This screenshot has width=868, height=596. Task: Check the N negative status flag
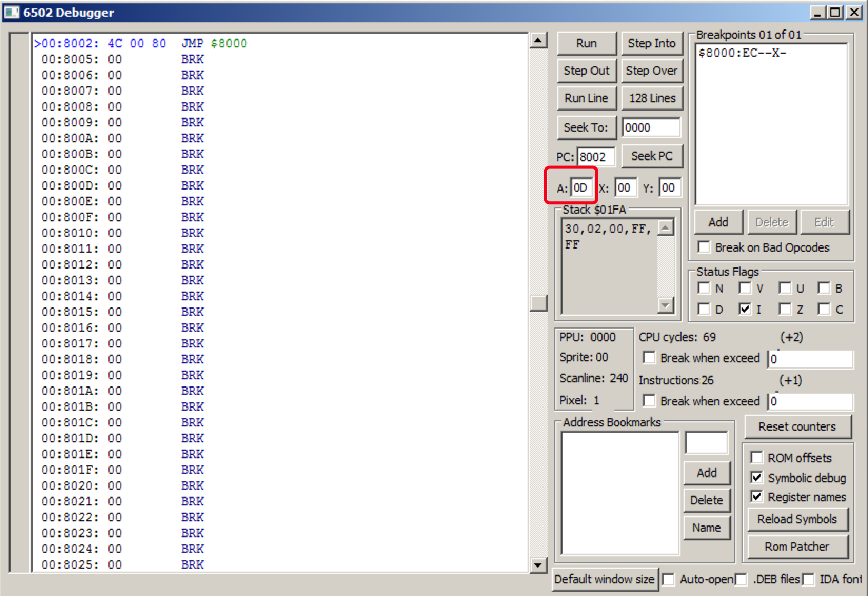tap(704, 288)
